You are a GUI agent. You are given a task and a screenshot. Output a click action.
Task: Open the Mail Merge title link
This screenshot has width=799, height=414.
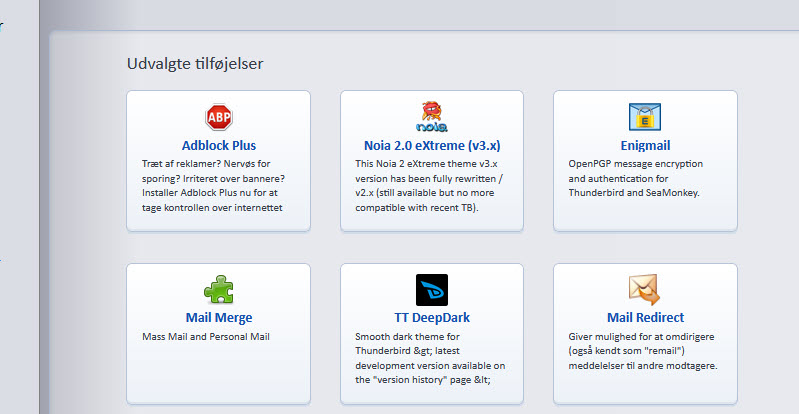coord(219,317)
